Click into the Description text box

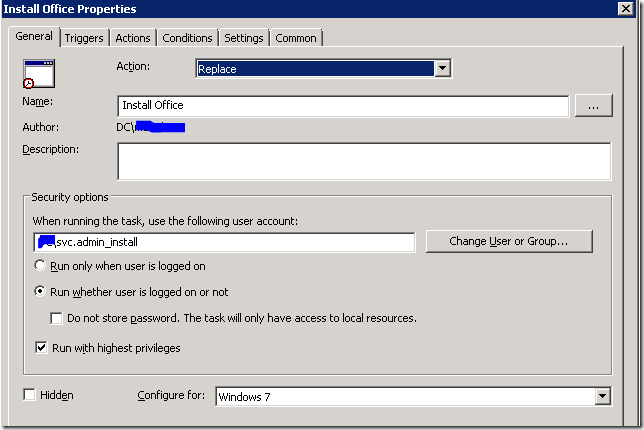[x=363, y=161]
